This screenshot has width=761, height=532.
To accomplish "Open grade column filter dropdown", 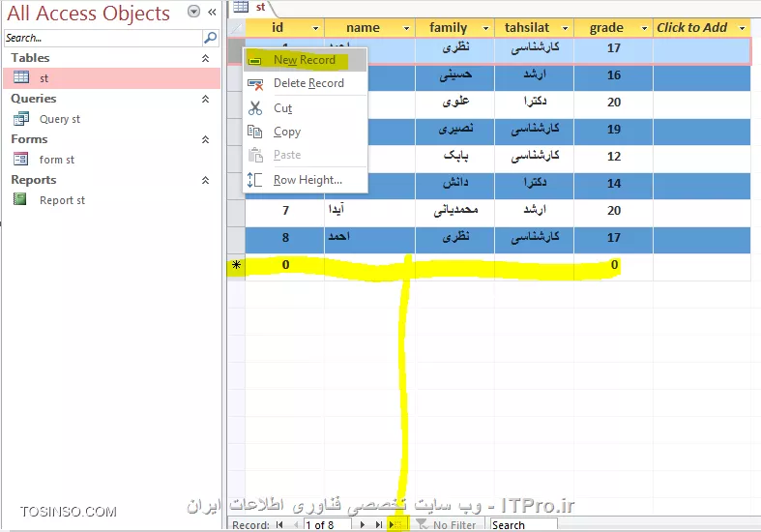I will click(x=644, y=29).
